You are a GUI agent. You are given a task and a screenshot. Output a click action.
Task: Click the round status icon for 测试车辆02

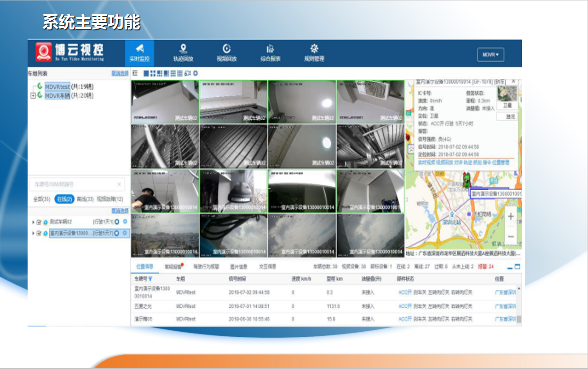coord(117,222)
